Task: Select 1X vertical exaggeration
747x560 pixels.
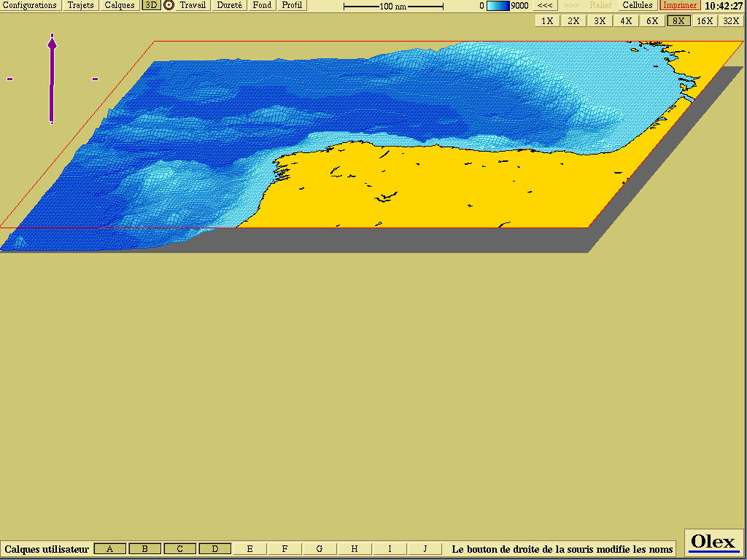Action: pos(547,20)
